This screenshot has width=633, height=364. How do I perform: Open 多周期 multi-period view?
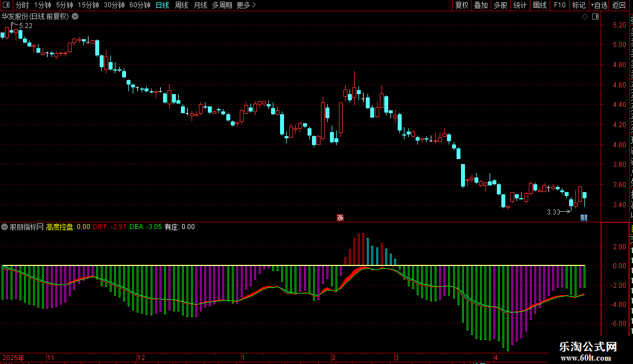pyautogui.click(x=222, y=5)
